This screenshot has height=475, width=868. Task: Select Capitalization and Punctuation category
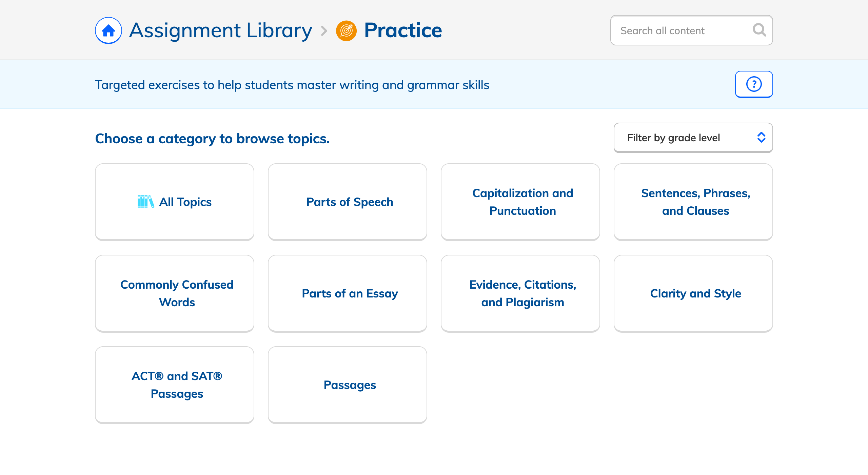[520, 202]
